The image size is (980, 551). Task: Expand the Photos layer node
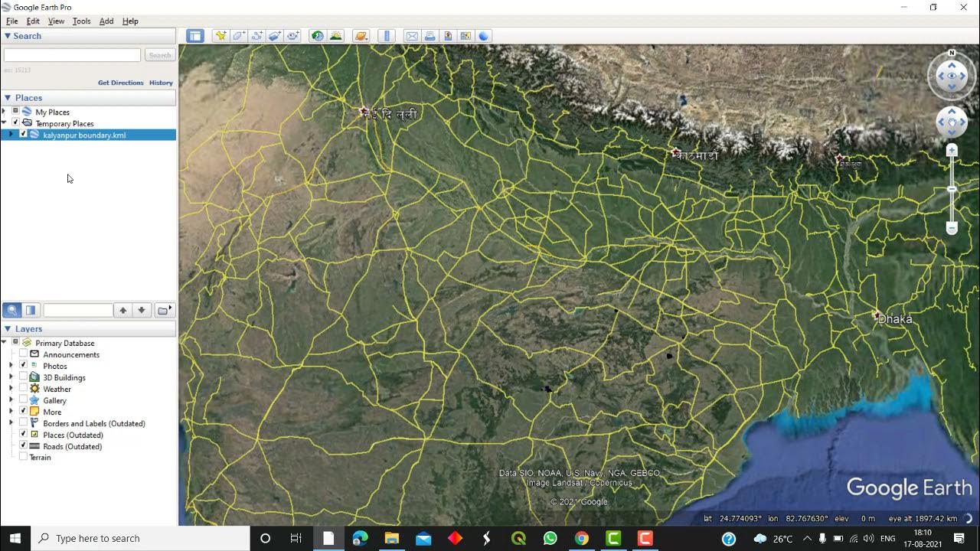tap(11, 366)
